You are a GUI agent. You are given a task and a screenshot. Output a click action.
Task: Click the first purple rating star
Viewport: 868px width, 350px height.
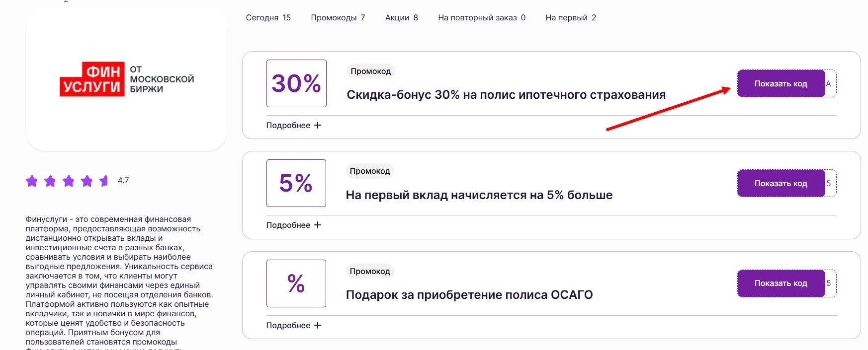point(31,181)
